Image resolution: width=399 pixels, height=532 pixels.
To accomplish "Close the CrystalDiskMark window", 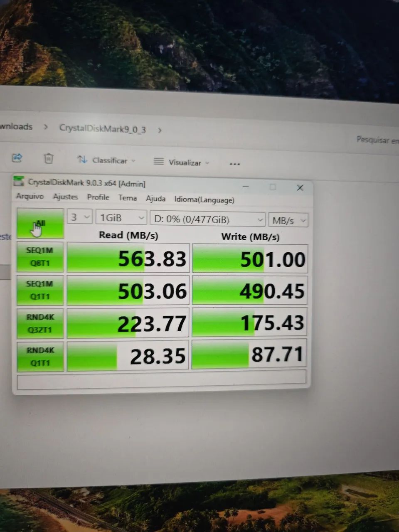I will point(300,188).
